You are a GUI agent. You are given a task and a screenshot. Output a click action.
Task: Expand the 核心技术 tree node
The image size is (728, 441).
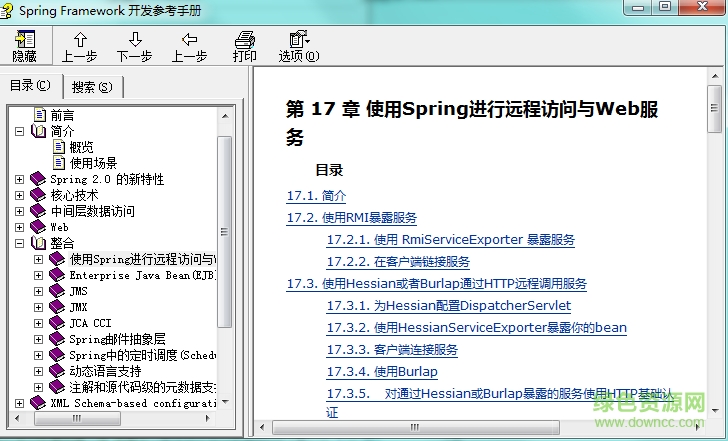pyautogui.click(x=19, y=195)
